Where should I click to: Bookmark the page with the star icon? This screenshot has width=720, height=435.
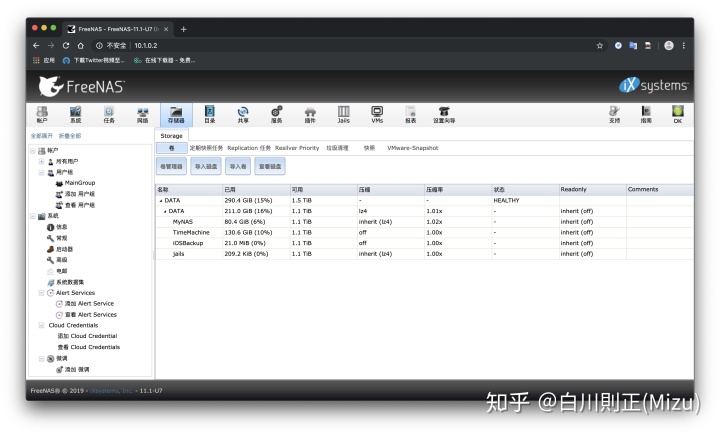pos(600,45)
